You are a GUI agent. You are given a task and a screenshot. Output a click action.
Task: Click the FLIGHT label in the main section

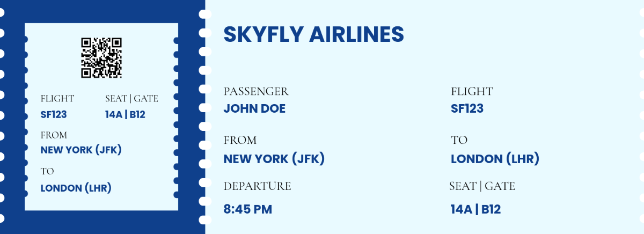pos(472,92)
